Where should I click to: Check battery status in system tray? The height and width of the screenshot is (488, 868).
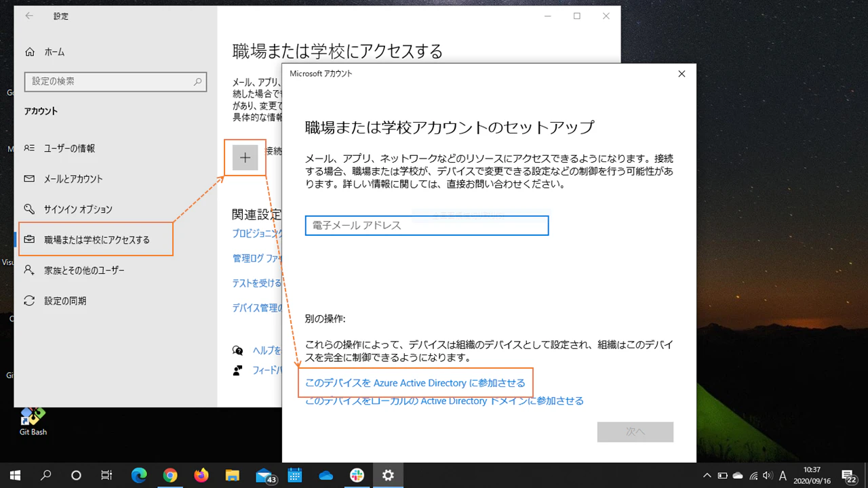[x=723, y=475]
